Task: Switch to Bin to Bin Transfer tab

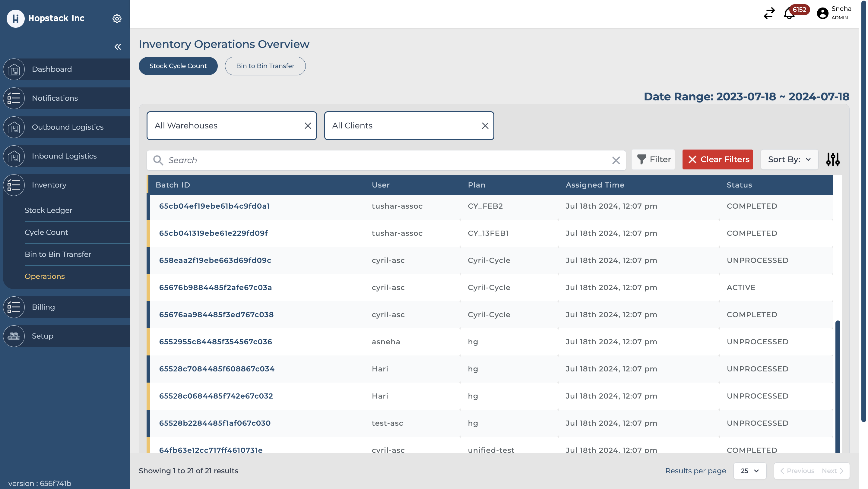Action: point(265,66)
